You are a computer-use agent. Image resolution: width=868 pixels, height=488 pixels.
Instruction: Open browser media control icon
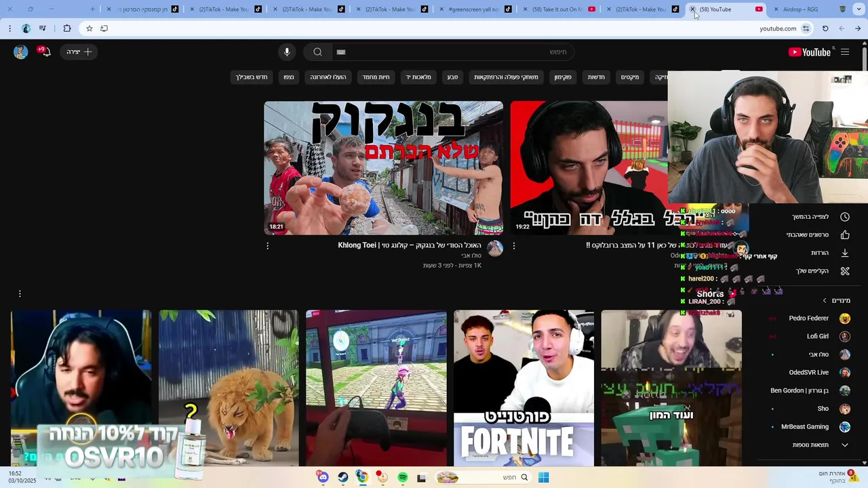pos(42,28)
